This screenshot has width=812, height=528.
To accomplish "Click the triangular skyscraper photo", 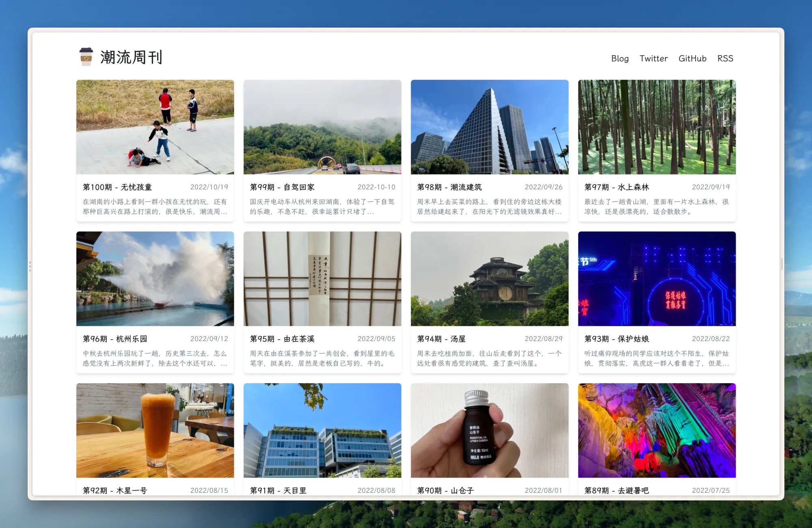I will click(490, 127).
